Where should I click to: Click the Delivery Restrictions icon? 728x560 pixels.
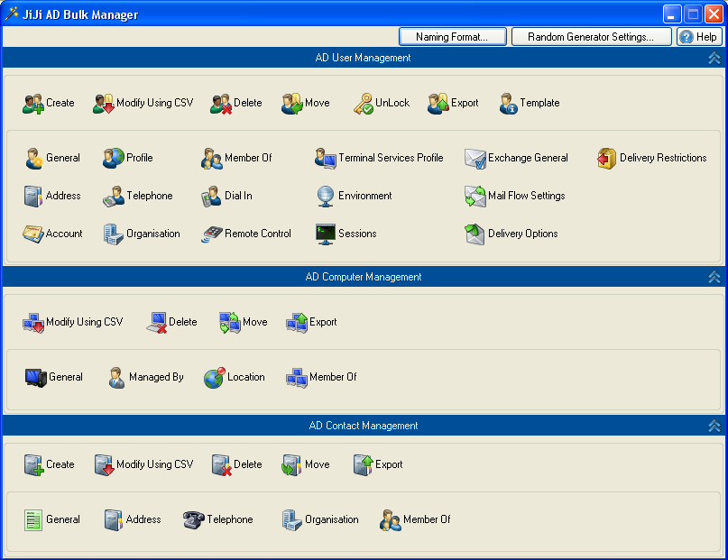tap(607, 158)
